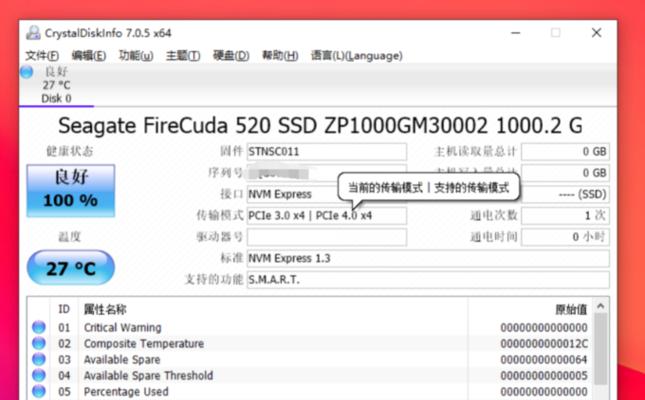Select the Available Spare attribute name
The width and height of the screenshot is (645, 400).
coord(122,360)
